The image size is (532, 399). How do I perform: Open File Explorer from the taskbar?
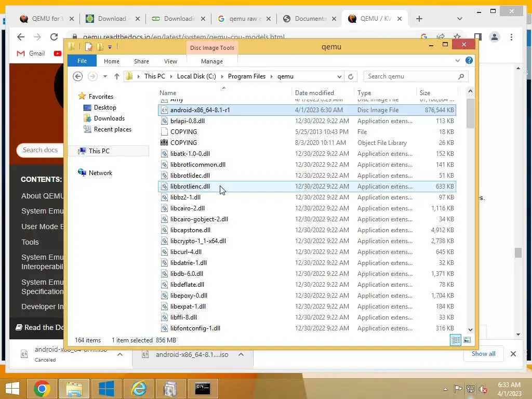tap(74, 389)
